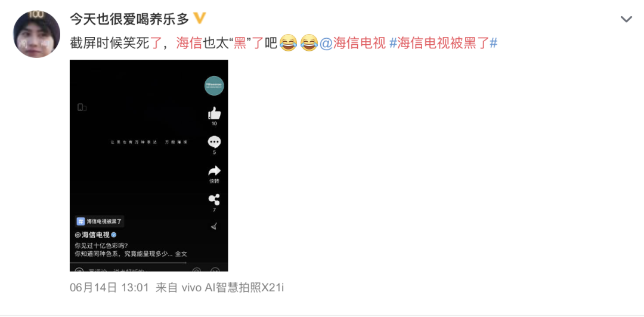
Task: Click the @海信电视 name inside the screenshot
Action: [92, 235]
